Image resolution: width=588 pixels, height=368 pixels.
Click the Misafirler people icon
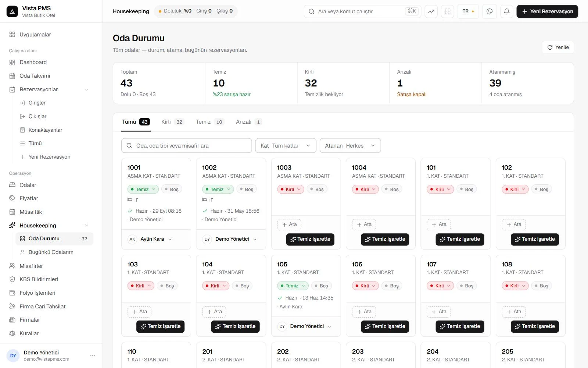pos(12,266)
